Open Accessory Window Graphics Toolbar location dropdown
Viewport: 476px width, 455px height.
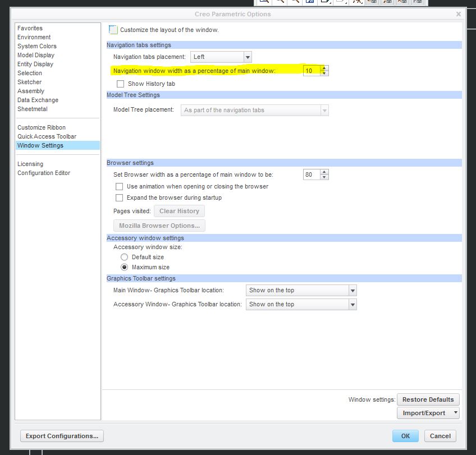pos(301,304)
